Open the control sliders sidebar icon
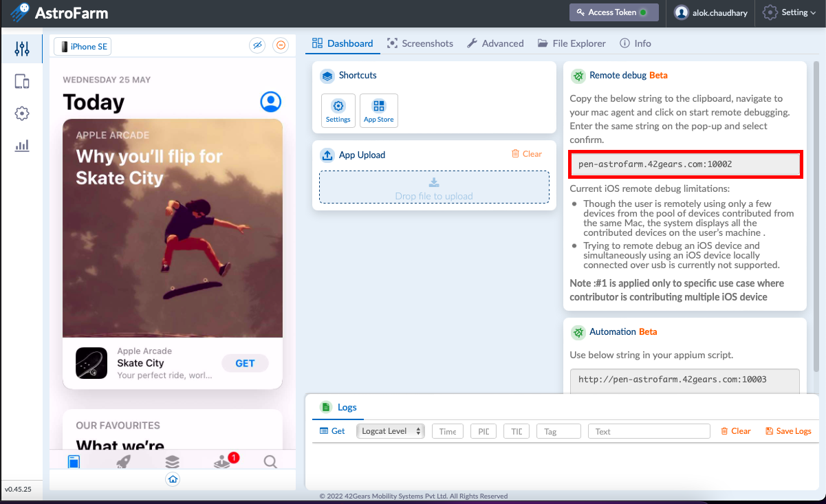 click(x=22, y=49)
